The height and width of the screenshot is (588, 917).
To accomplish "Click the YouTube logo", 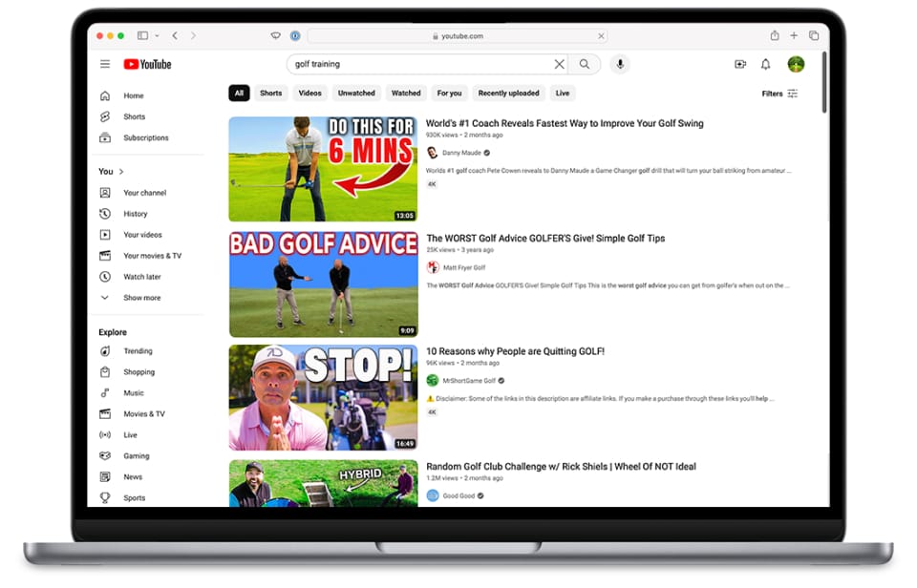I will [147, 64].
